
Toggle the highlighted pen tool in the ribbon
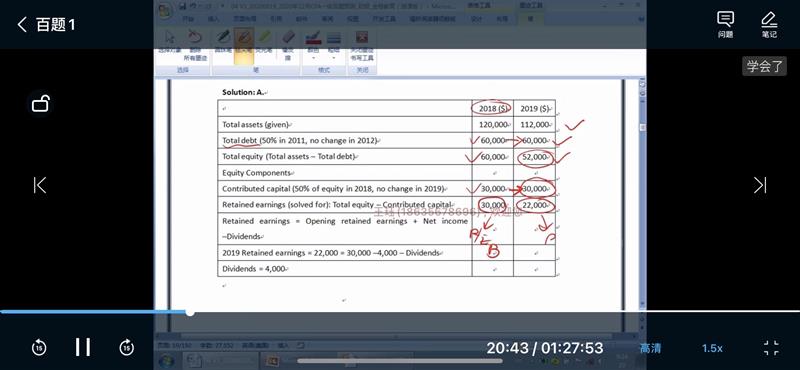pyautogui.click(x=244, y=45)
